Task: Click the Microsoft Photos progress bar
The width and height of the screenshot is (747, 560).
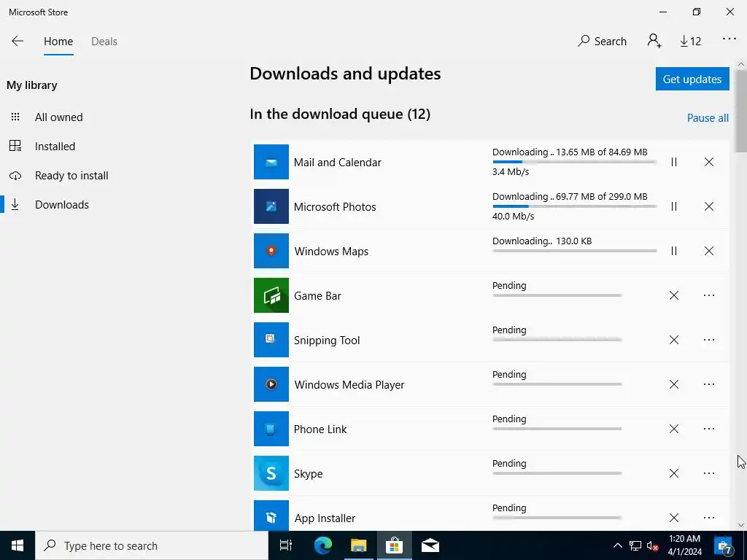Action: [x=575, y=206]
